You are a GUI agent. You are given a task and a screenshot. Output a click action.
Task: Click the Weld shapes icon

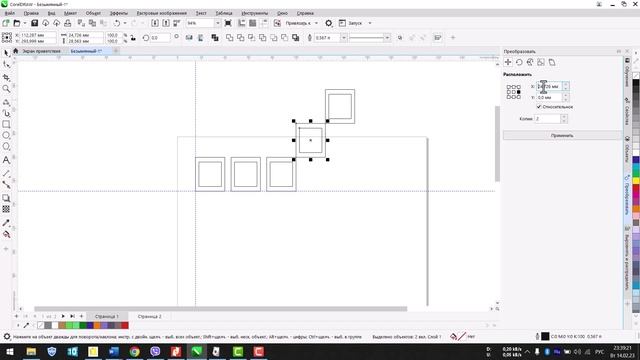[230, 38]
